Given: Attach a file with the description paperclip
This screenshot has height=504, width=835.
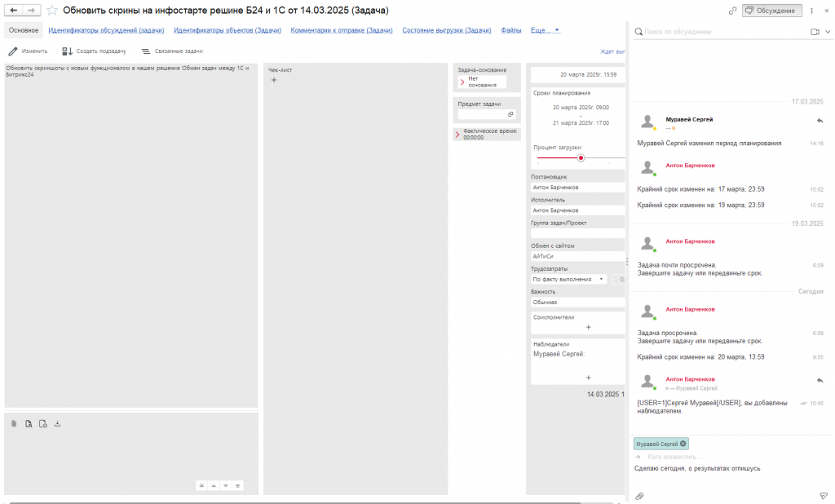Looking at the screenshot, I should click(14, 423).
